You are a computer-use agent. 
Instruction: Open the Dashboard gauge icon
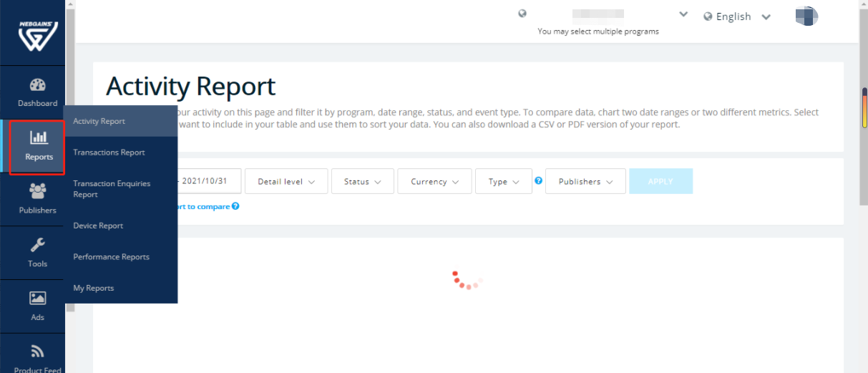(38, 85)
